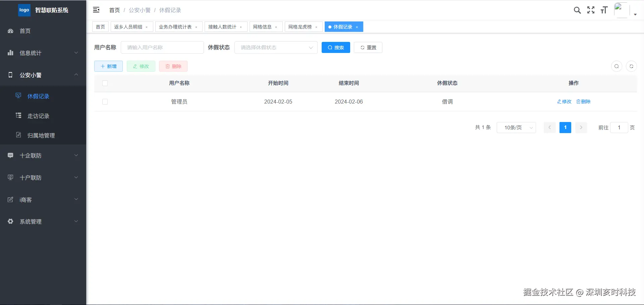Screen dimensions: 644x305
Task: Collapse the 公安小警 sidebar menu
Action: [43, 75]
